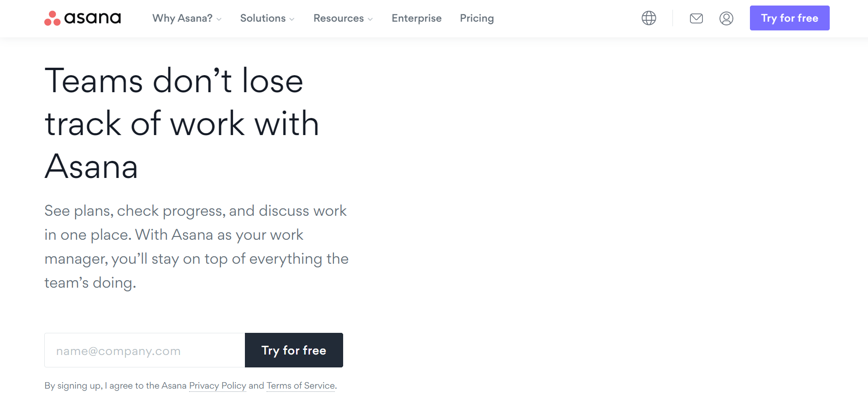Expand the Why Asana? dropdown chevron

pyautogui.click(x=219, y=19)
